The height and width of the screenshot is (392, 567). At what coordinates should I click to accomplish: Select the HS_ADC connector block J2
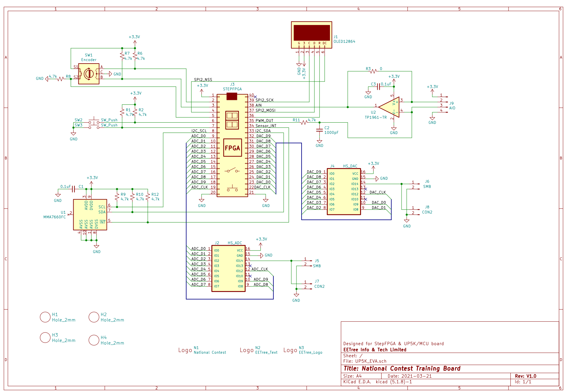click(228, 269)
